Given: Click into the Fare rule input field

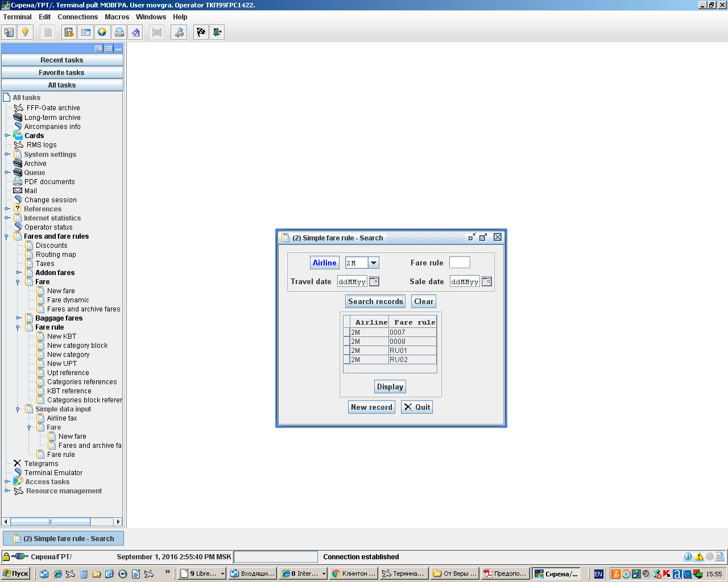Looking at the screenshot, I should pos(460,263).
